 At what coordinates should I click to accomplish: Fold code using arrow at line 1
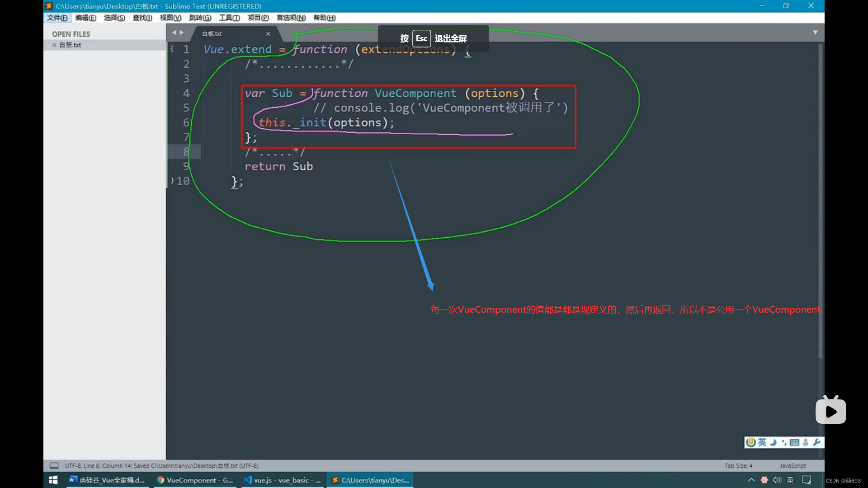172,48
